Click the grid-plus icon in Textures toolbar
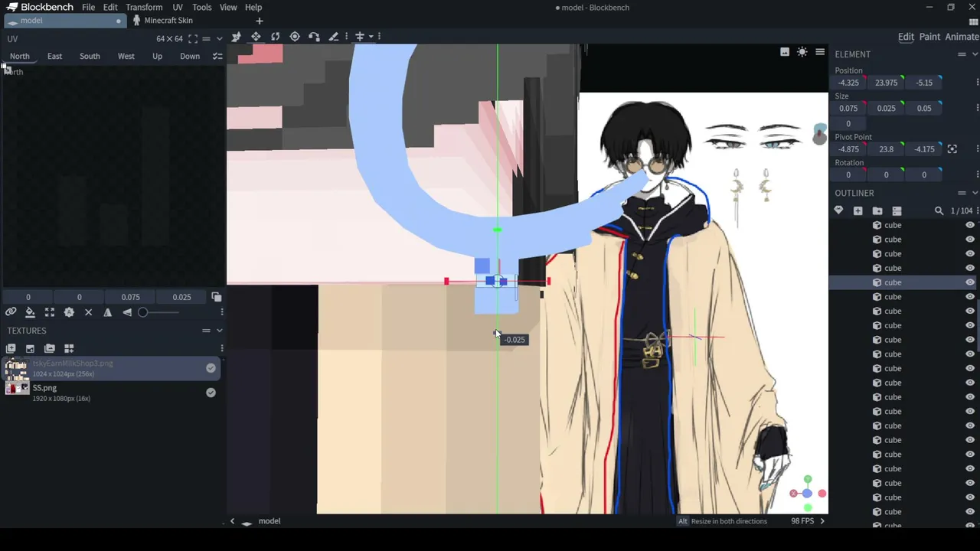 pos(69,348)
